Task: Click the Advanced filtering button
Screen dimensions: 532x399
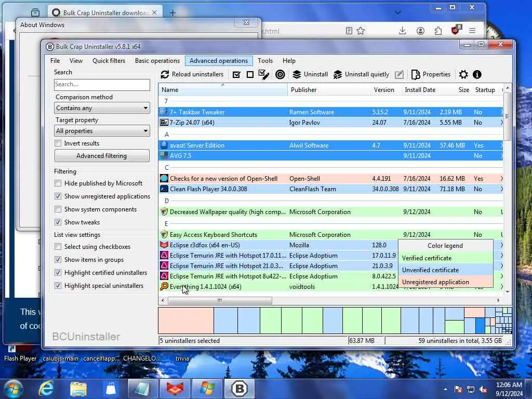Action: coord(102,156)
